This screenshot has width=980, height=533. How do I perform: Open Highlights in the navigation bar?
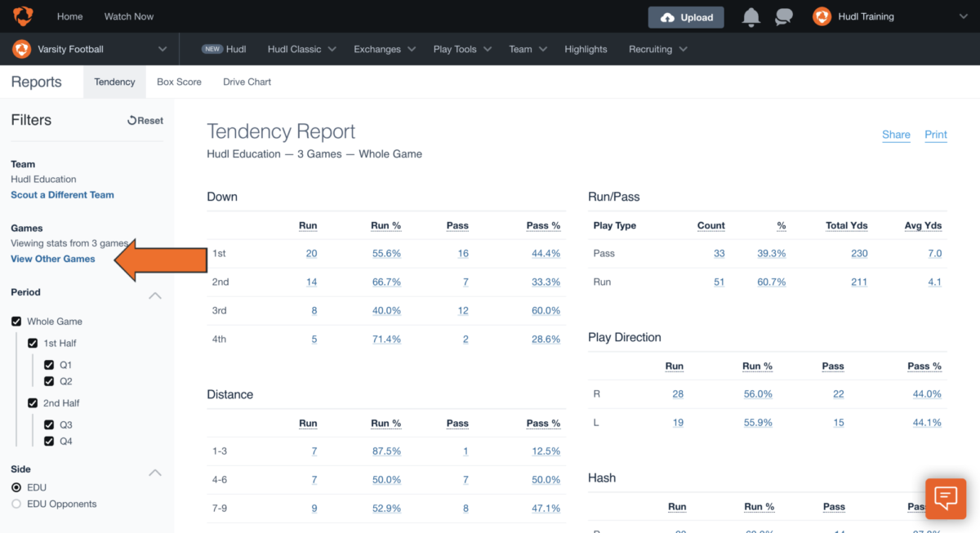click(x=586, y=49)
